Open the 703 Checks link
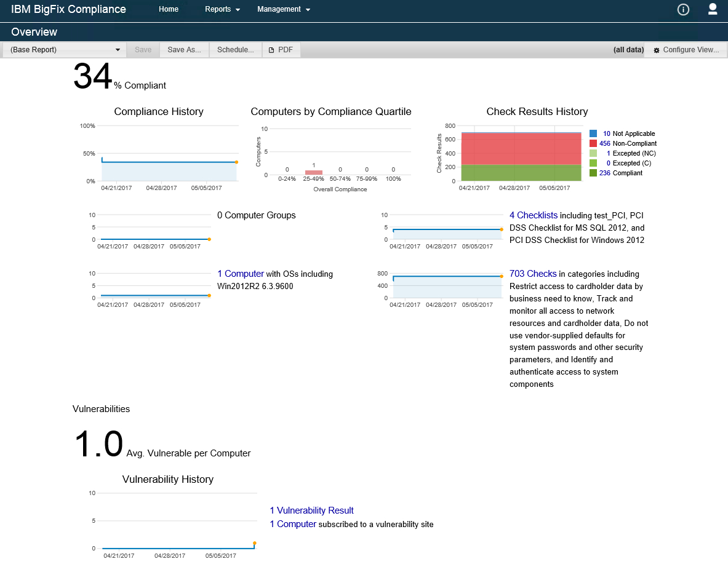The width and height of the screenshot is (728, 564). point(533,274)
